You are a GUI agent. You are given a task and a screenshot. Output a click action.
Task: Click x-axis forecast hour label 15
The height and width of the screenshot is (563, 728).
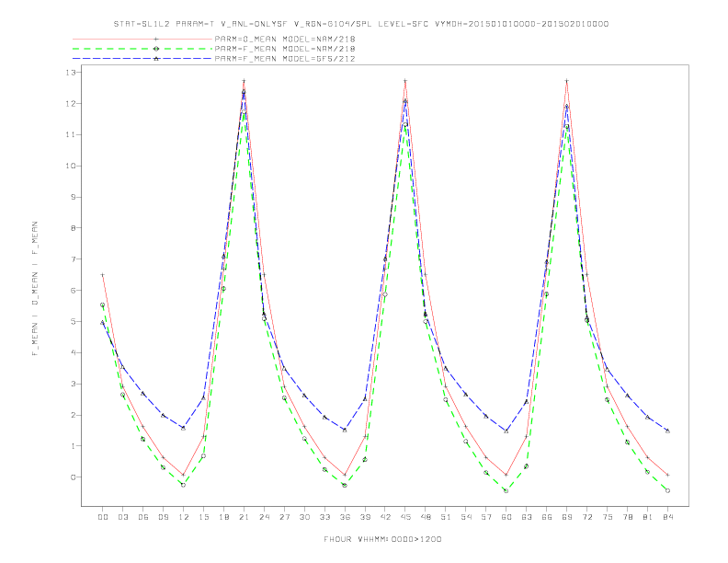[x=203, y=517]
